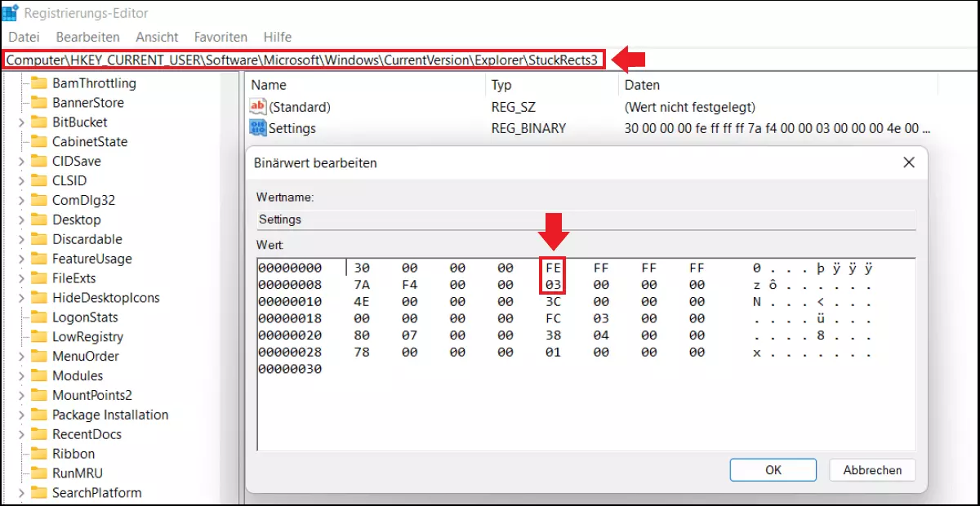Click the MountPoints2 folder icon

(x=39, y=396)
